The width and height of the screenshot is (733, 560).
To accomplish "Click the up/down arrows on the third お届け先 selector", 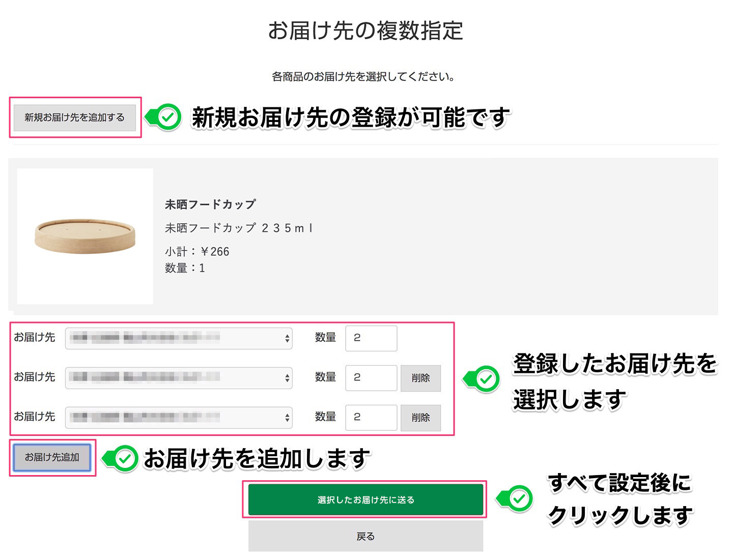I will pos(287,418).
